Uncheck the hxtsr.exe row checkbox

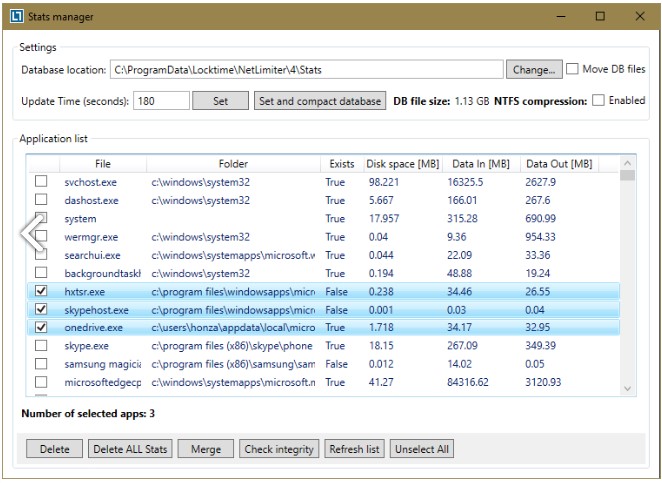tap(41, 291)
